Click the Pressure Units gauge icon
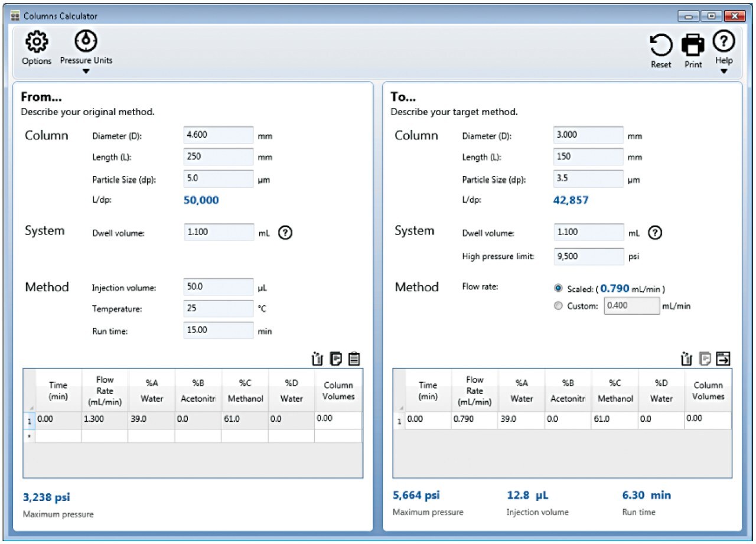This screenshot has width=756, height=544. pos(86,41)
